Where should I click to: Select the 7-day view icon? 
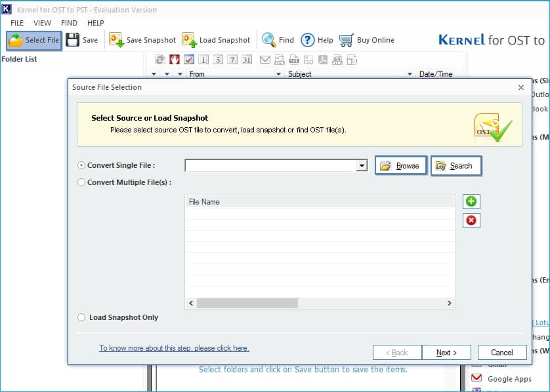point(232,60)
